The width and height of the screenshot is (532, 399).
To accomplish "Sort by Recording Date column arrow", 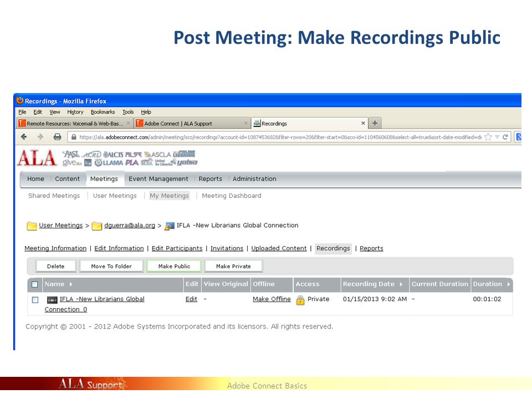I will (401, 284).
